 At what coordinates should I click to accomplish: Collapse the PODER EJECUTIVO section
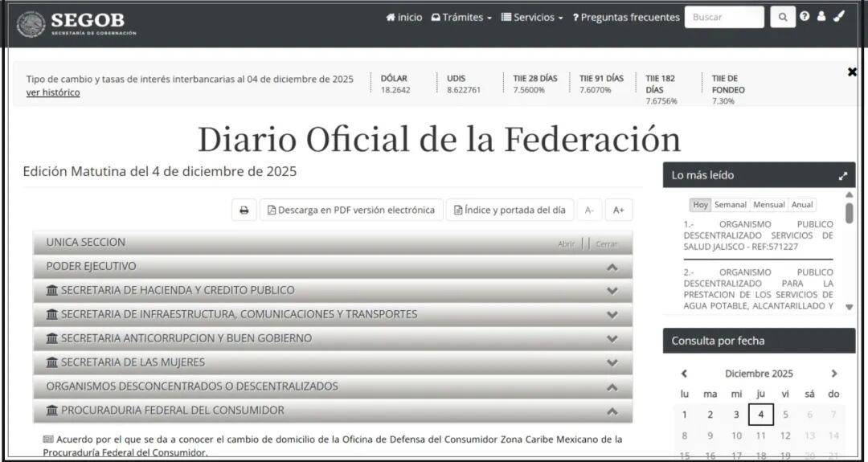[x=333, y=267]
